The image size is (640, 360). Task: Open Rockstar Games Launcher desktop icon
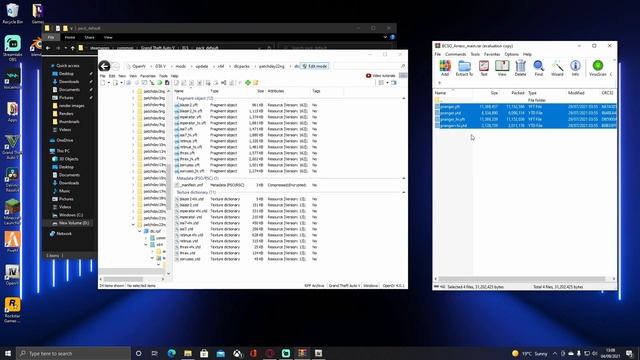coord(12,310)
